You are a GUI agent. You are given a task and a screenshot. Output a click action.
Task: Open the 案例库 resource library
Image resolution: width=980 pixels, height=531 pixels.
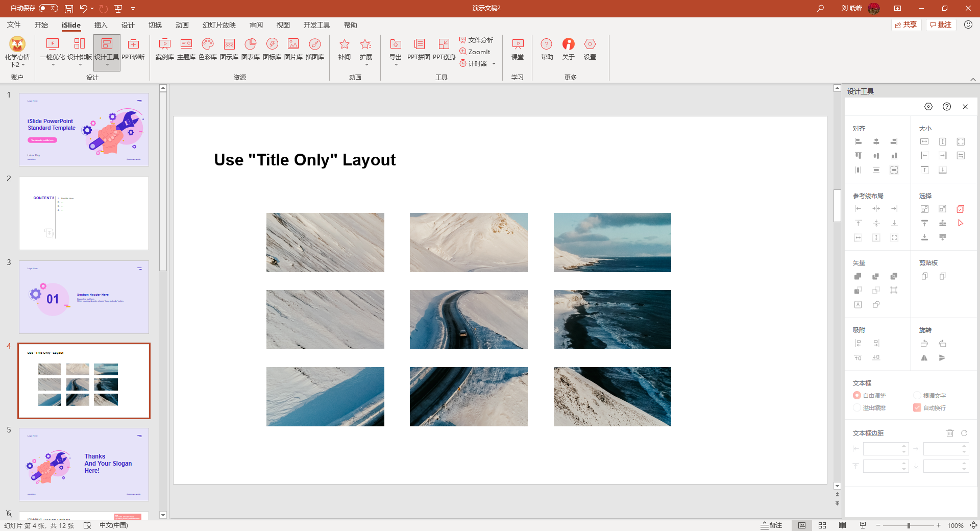(165, 50)
